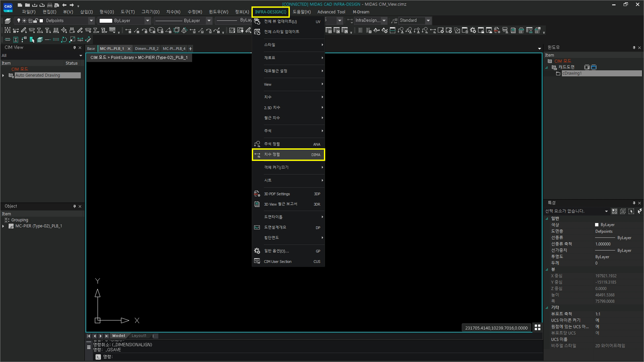This screenshot has height=362, width=644.
Task: Click the 3D PDF export icon in toolbar
Action: (497, 30)
